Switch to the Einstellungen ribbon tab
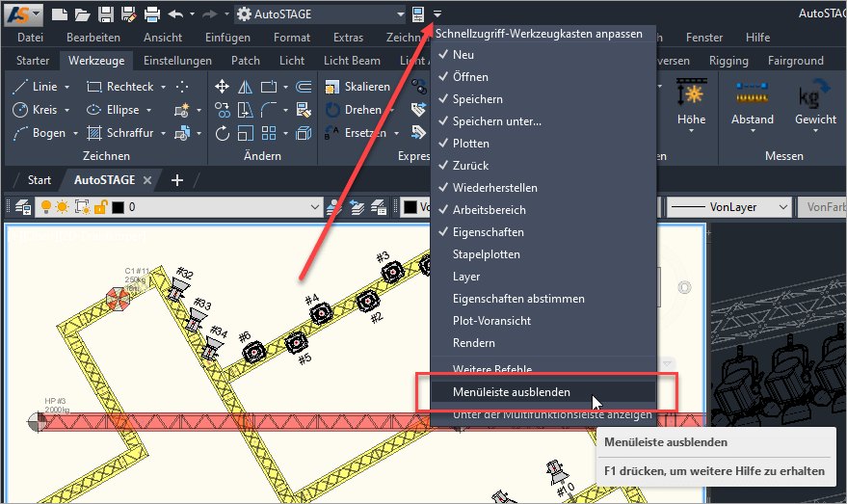The width and height of the screenshot is (847, 504). click(x=177, y=61)
